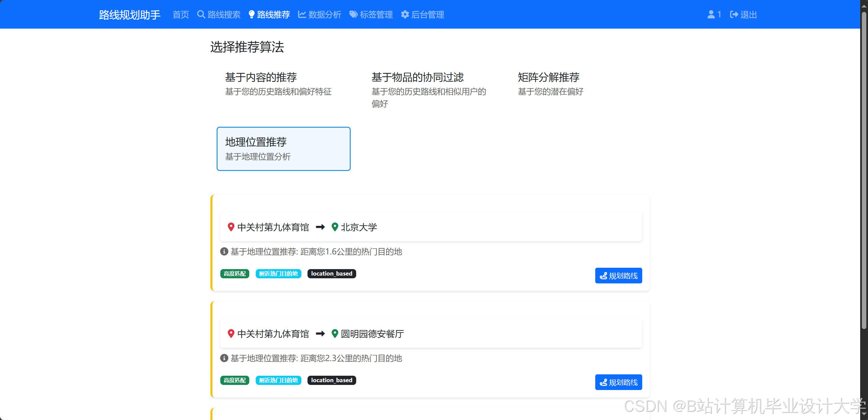This screenshot has height=420, width=868.
Task: Click the search magnifier icon in navbar
Action: coord(201,14)
